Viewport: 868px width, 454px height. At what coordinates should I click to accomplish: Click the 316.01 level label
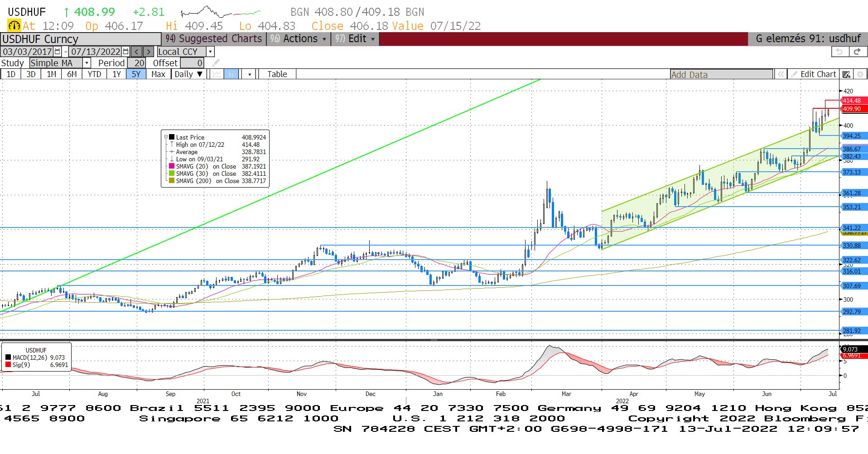tap(854, 271)
